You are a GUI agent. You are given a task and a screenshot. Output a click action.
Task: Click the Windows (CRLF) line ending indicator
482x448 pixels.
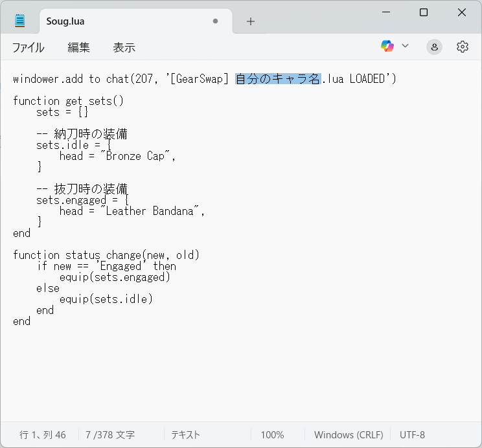349,435
